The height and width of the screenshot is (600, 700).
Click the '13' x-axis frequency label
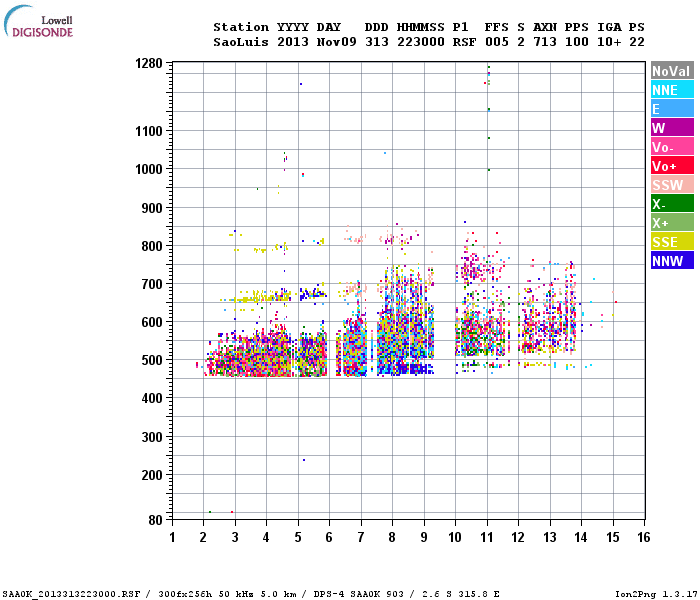550,537
